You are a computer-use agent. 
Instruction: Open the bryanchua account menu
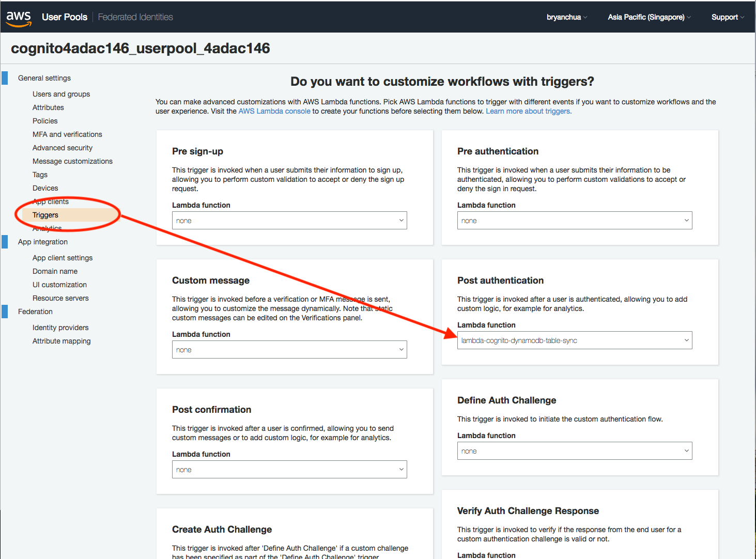coord(567,17)
